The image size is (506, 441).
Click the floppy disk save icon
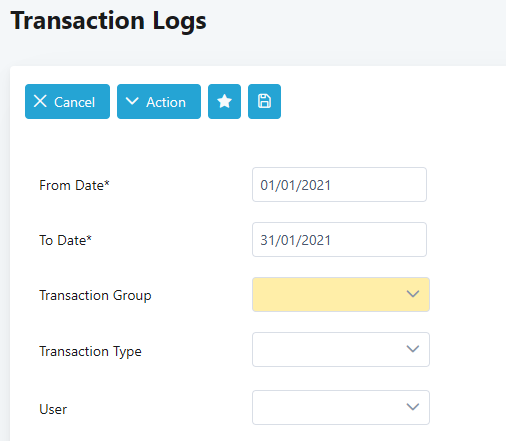coord(264,101)
